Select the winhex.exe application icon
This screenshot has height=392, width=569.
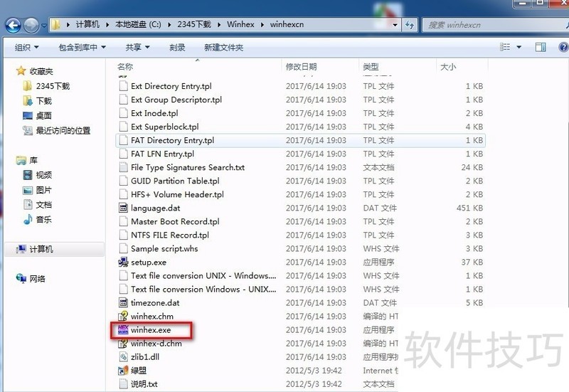(123, 329)
